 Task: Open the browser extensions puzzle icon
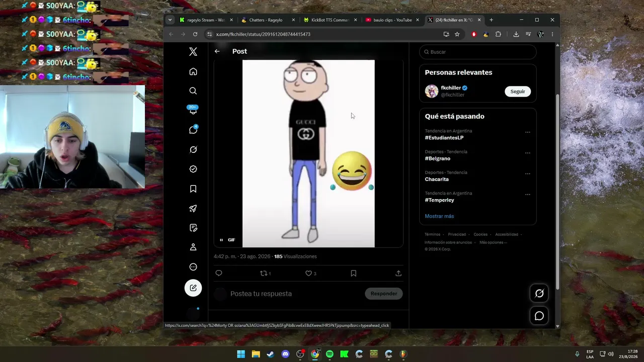pyautogui.click(x=498, y=34)
